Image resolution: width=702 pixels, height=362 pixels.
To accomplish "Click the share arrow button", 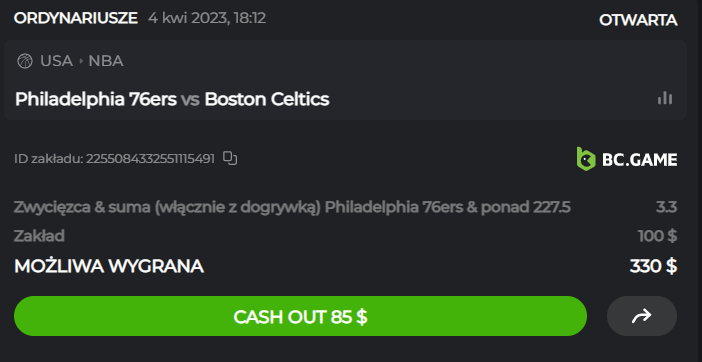I will point(642,316).
